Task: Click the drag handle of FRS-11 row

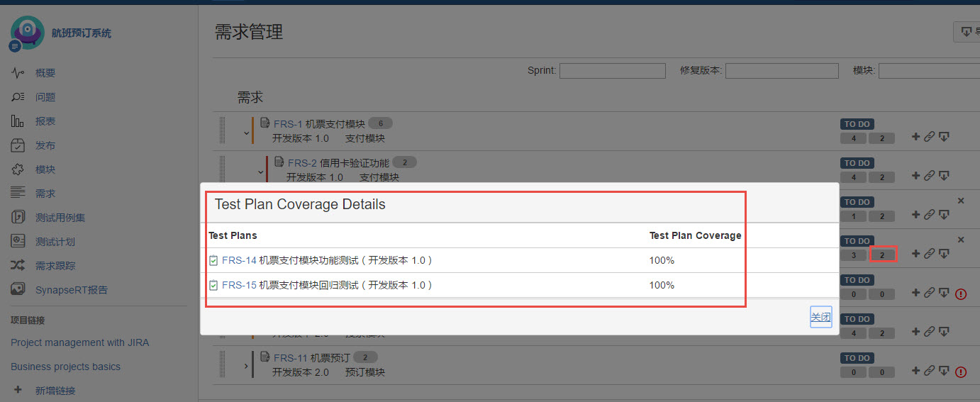Action: click(222, 363)
